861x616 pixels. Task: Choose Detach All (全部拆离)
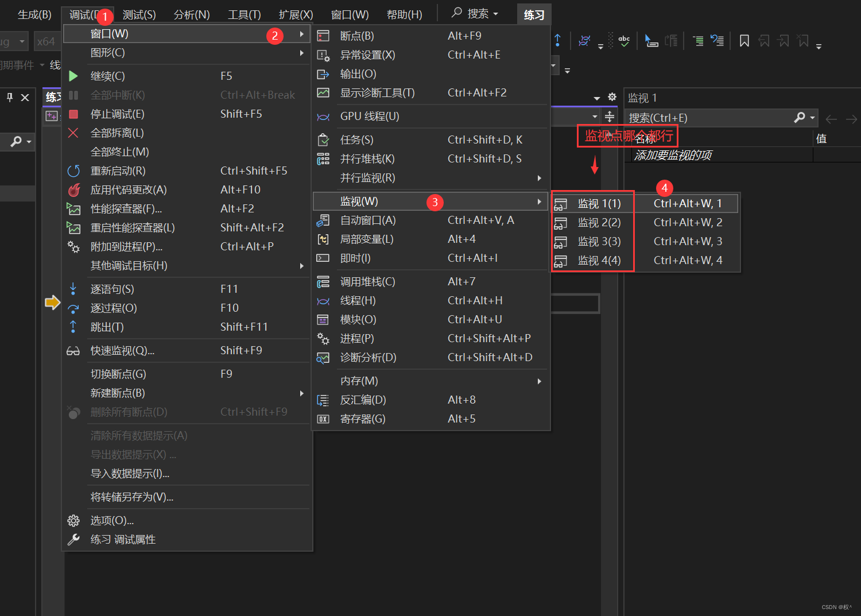(187, 133)
